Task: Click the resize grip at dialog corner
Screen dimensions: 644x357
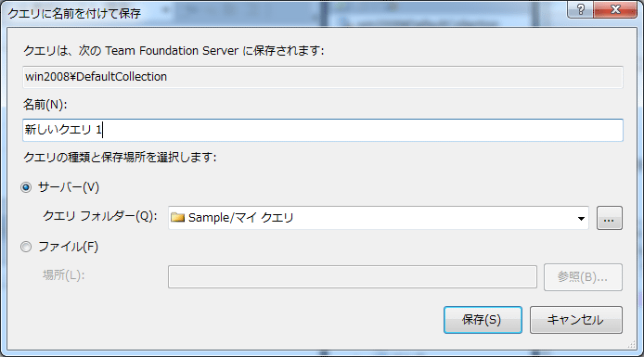Action: [632, 346]
